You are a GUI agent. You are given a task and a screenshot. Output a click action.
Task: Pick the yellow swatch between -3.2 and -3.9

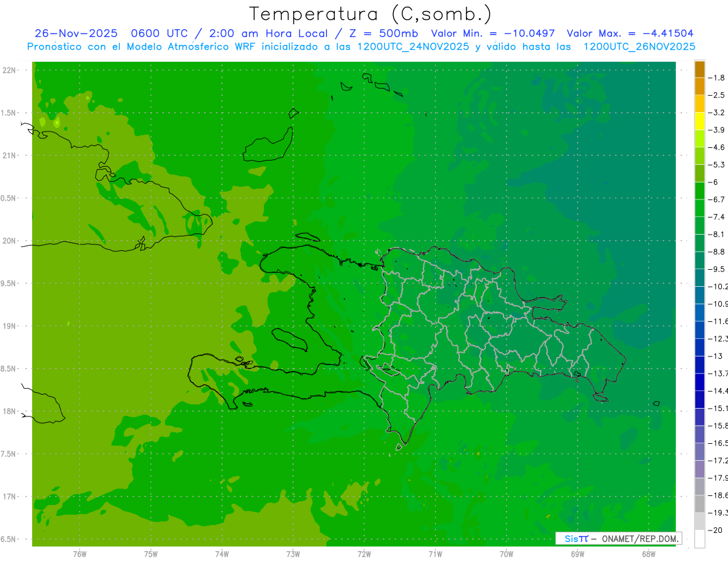[699, 121]
